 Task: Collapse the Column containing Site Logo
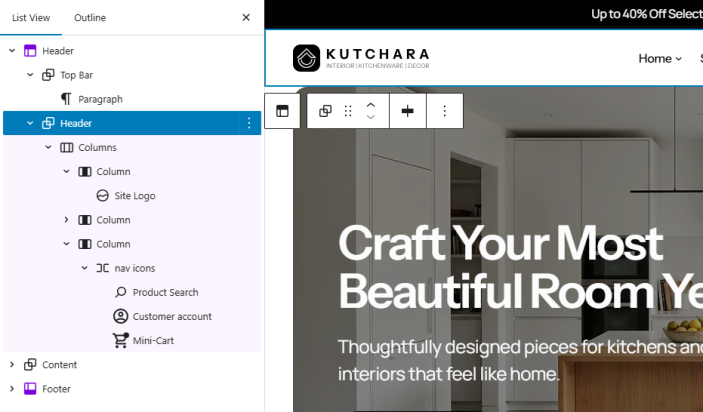coord(66,172)
